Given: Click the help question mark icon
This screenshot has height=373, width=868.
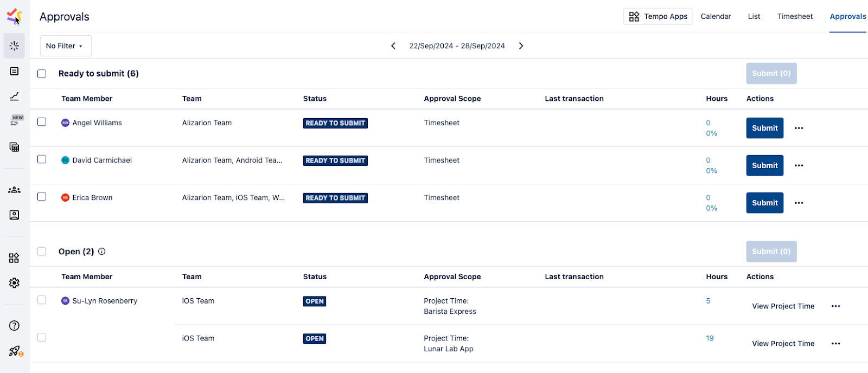Looking at the screenshot, I should 14,325.
